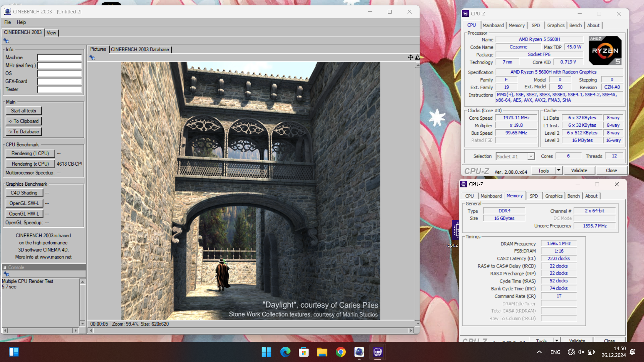Click picture viewer vertical scrollbar up arrow
The width and height of the screenshot is (644, 362).
(x=417, y=65)
